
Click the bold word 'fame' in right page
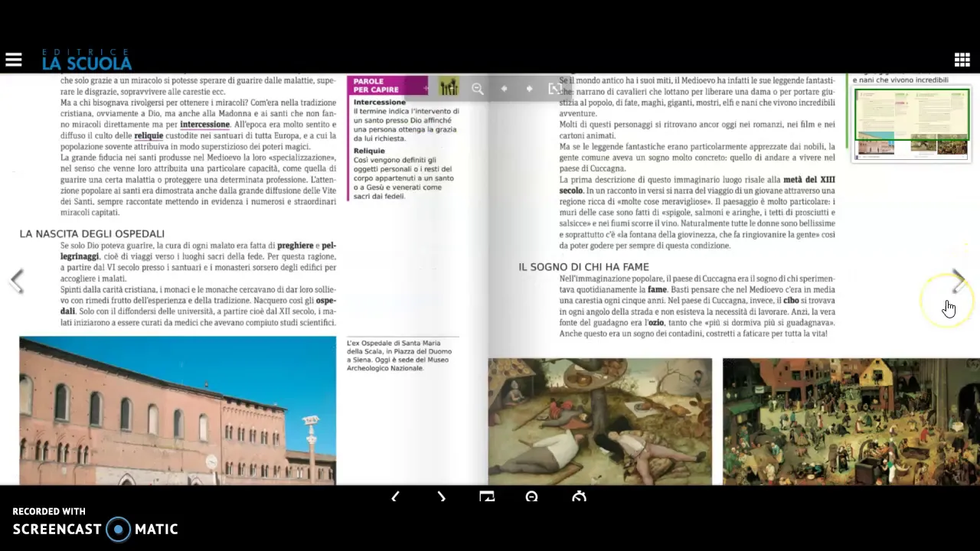click(x=657, y=290)
